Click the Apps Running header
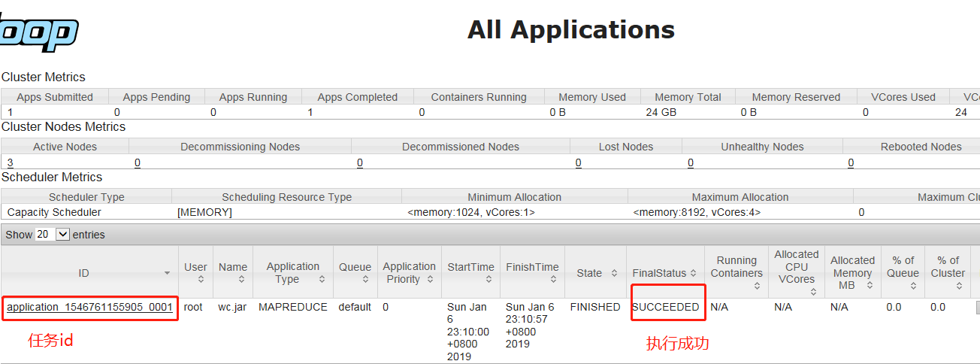 point(253,97)
